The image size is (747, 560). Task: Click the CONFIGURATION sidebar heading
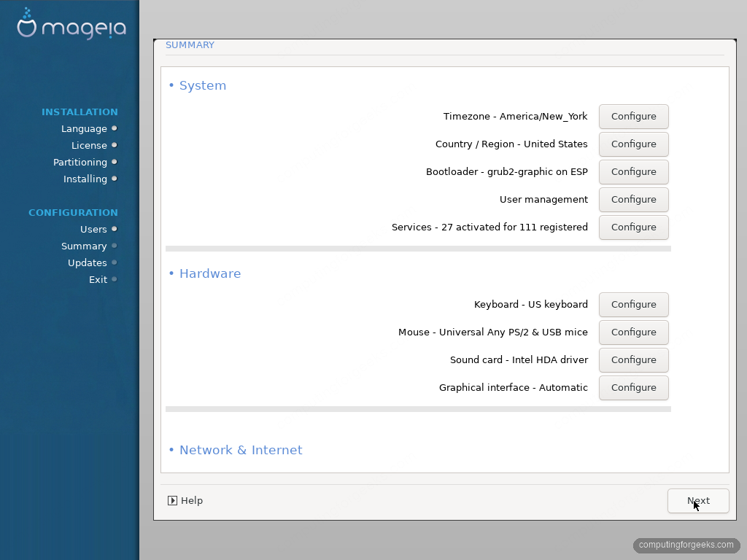(x=73, y=212)
